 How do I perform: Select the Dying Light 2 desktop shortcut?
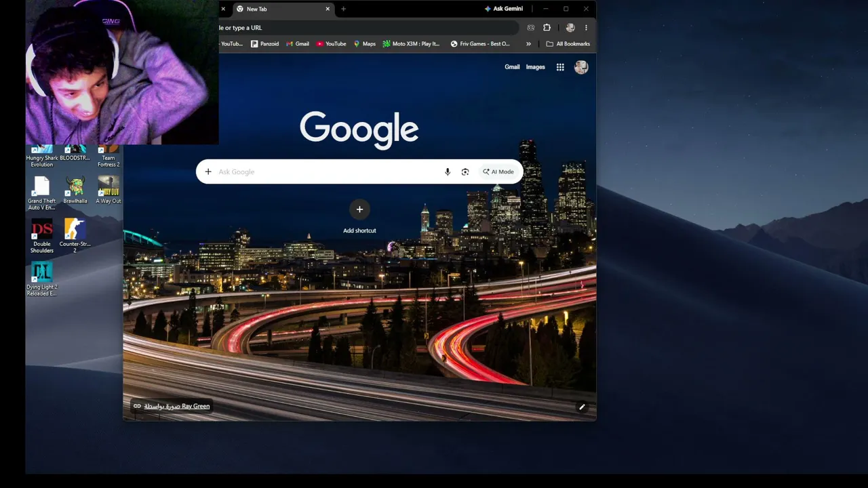pyautogui.click(x=41, y=279)
